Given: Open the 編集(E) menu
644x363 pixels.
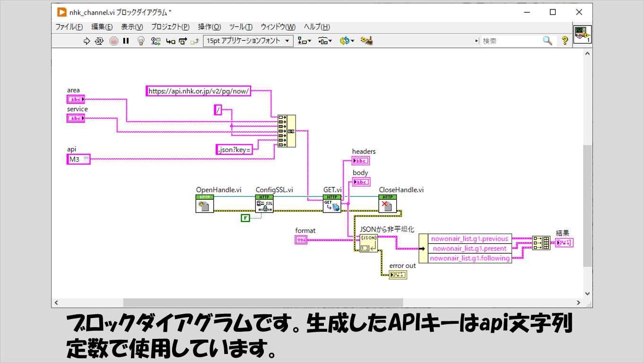Looking at the screenshot, I should click(x=102, y=27).
